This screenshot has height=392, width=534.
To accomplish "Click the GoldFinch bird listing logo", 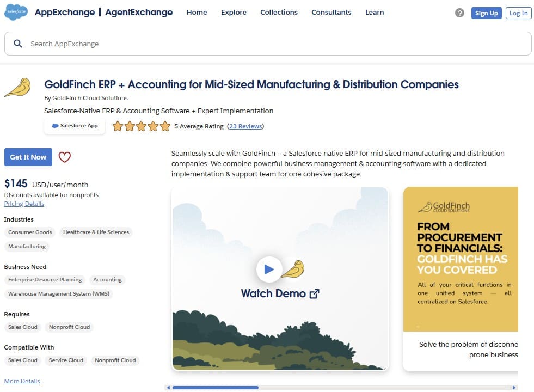I will (18, 87).
